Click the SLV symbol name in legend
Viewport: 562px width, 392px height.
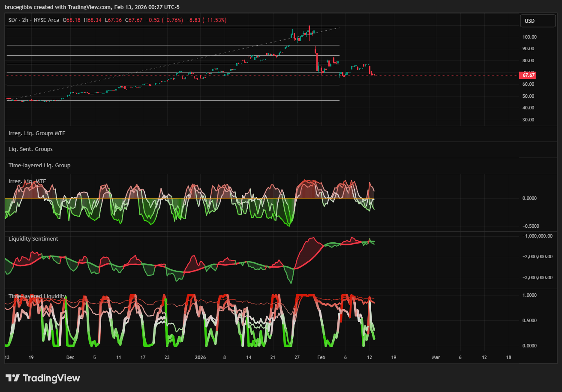tap(14, 20)
